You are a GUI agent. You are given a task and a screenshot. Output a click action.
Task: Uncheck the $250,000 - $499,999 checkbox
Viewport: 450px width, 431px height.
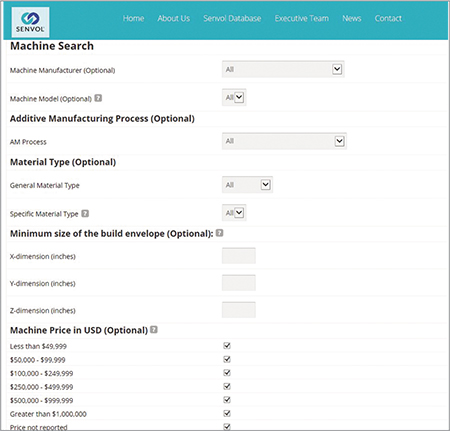click(227, 386)
